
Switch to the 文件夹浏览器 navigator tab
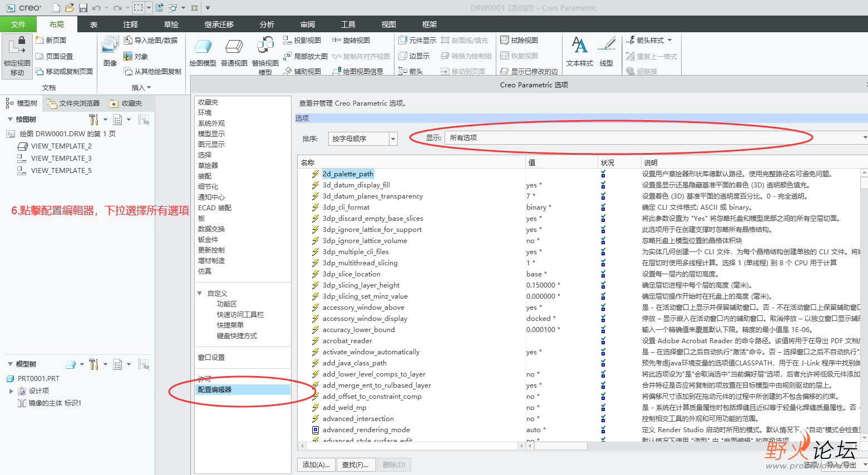[x=73, y=103]
